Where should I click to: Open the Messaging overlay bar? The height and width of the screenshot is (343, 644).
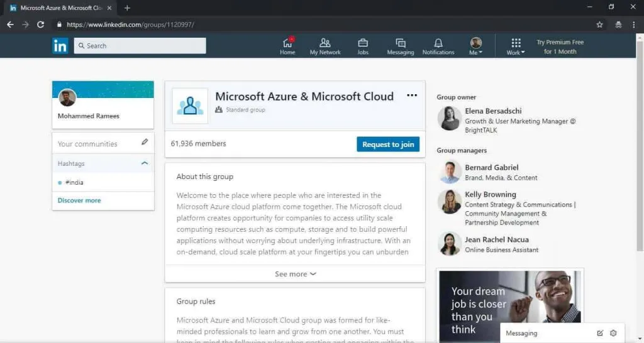coord(562,333)
